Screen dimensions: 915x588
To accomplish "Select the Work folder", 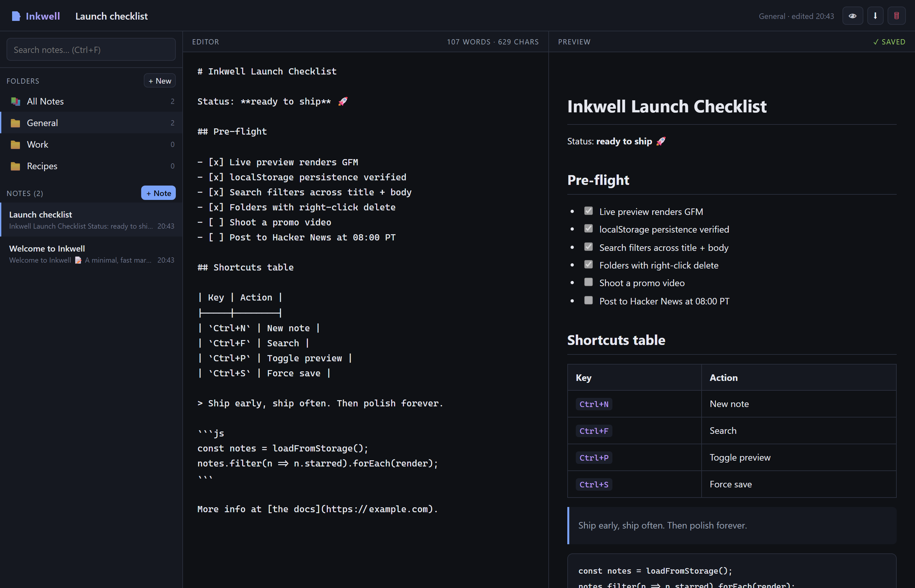I will [91, 145].
